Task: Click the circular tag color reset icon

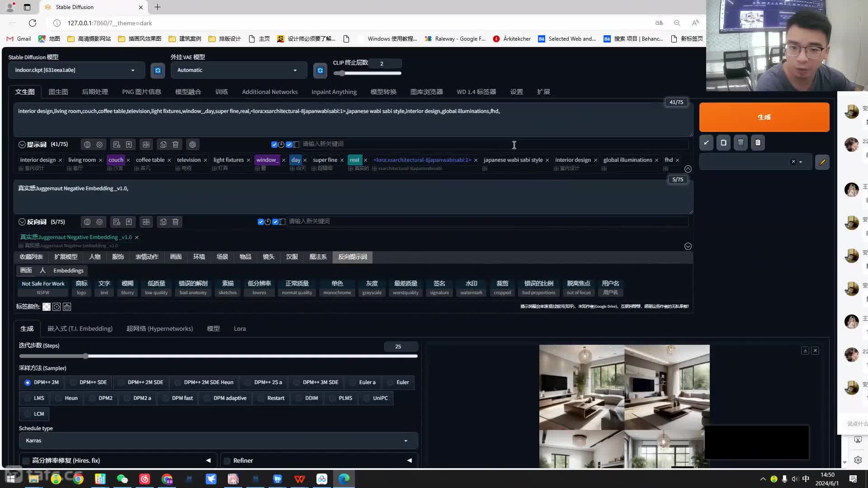Action: [57, 307]
